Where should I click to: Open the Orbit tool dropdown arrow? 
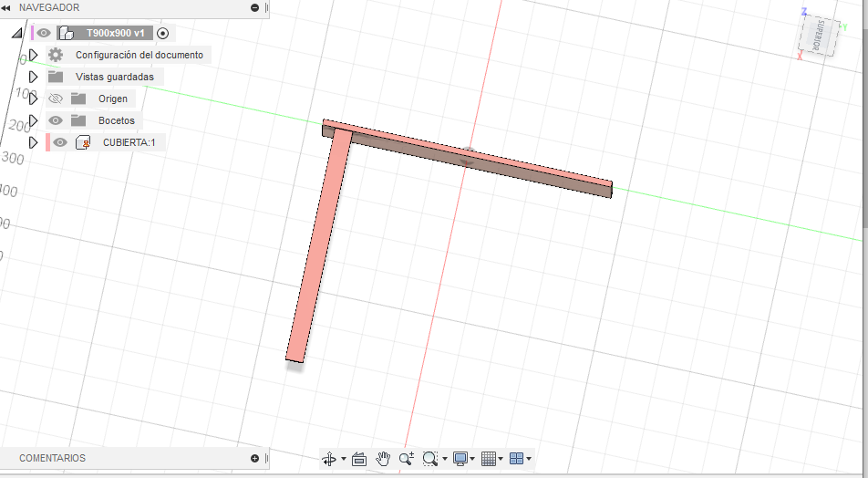coord(344,459)
